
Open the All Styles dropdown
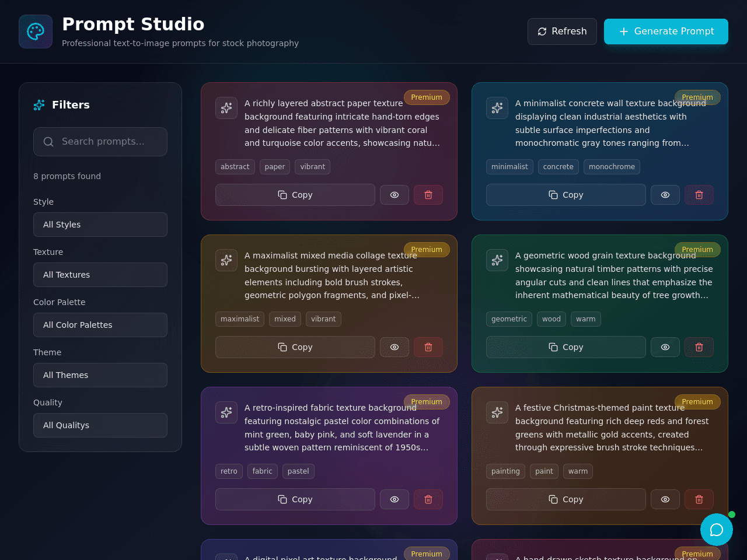(100, 225)
